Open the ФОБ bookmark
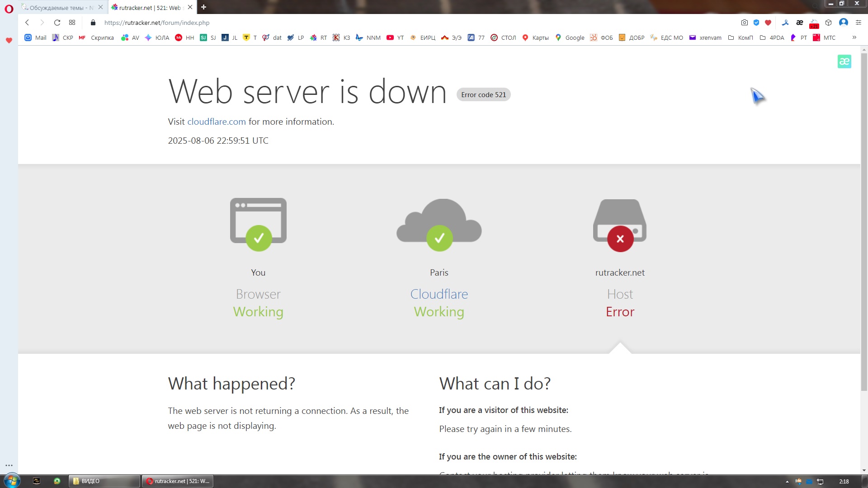Screen dimensions: 868x488 coord(602,38)
